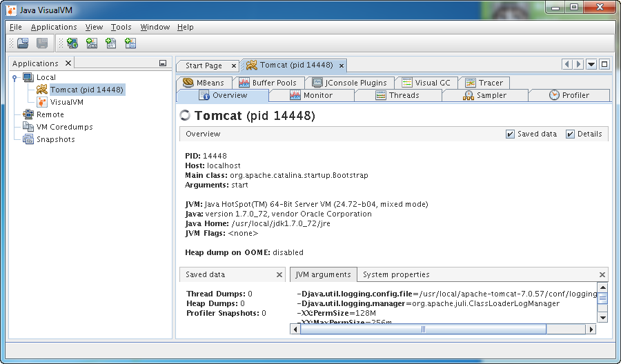The width and height of the screenshot is (621, 364).
Task: Select the Snapshots node
Action: (55, 139)
